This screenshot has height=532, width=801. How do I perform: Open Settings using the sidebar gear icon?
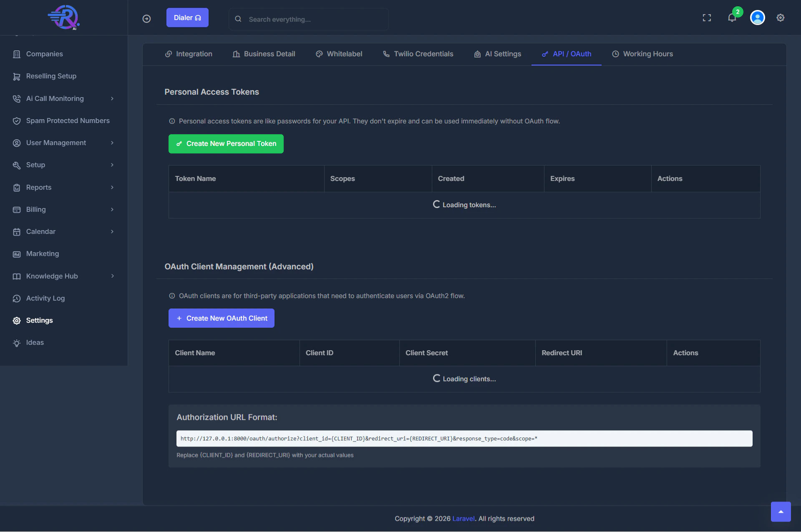[16, 320]
